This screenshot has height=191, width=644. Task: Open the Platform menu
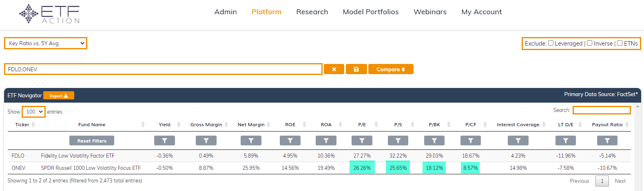[x=266, y=12]
